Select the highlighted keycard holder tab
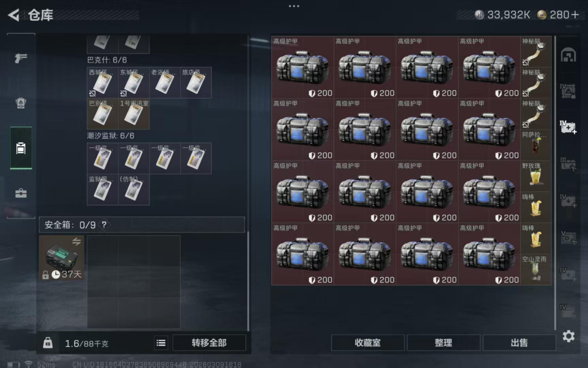 (21, 148)
